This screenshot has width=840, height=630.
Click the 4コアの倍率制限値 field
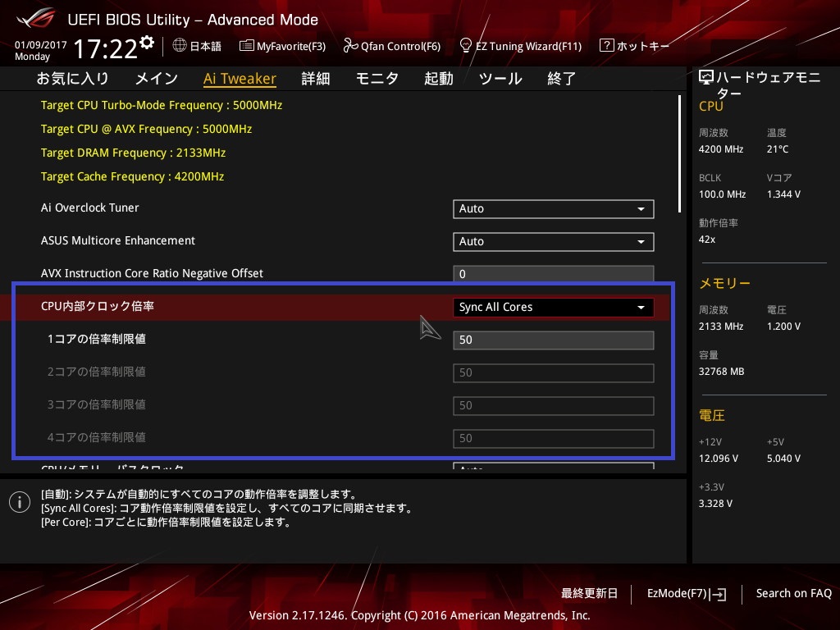(554, 438)
